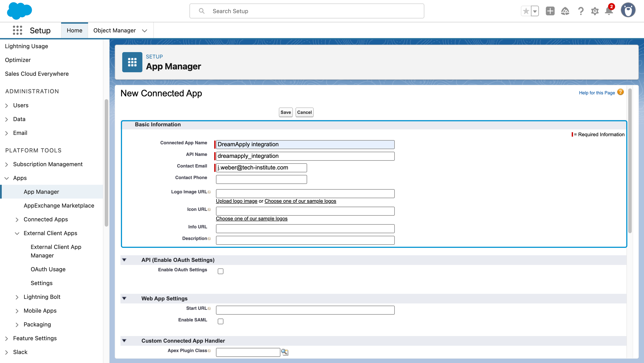Open AppExchange Marketplace sidebar item
Image resolution: width=644 pixels, height=363 pixels.
pyautogui.click(x=59, y=206)
